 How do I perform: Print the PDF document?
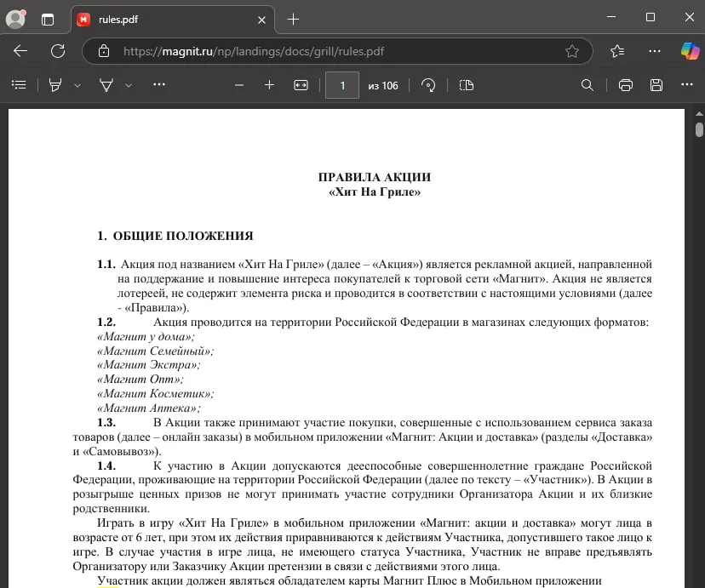point(626,85)
